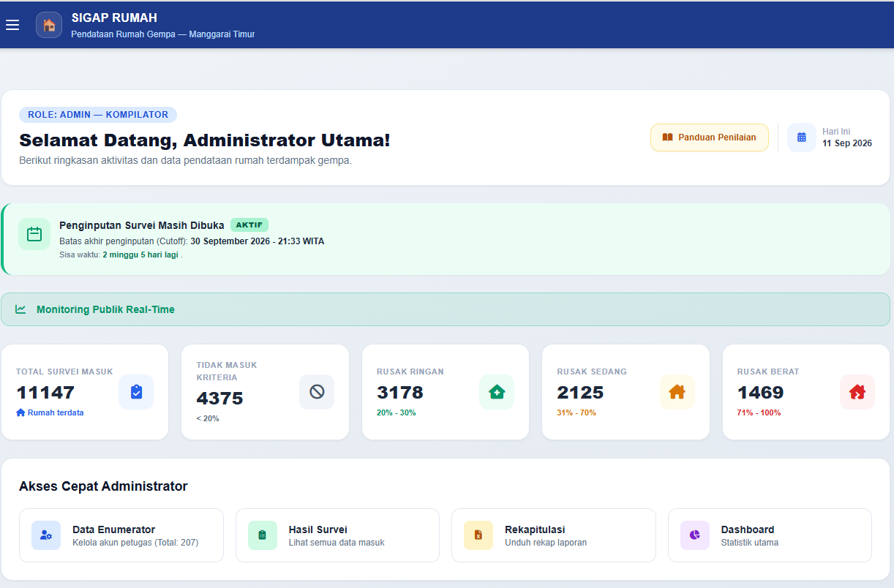
Task: Select the Rusak Ringan count 3178
Action: 400,393
